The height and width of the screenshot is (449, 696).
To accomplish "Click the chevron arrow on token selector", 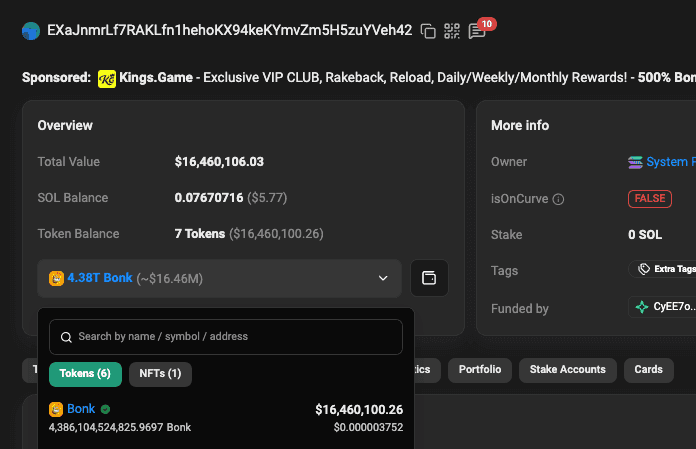I will click(383, 278).
